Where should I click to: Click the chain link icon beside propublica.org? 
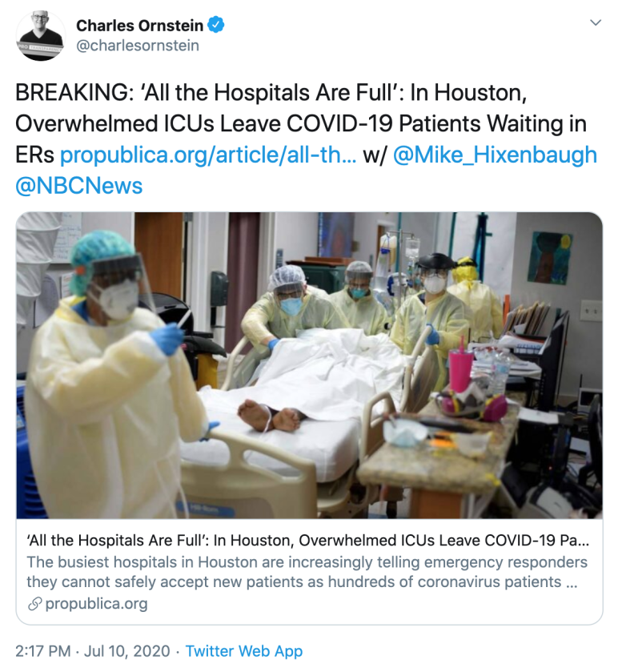(x=34, y=604)
